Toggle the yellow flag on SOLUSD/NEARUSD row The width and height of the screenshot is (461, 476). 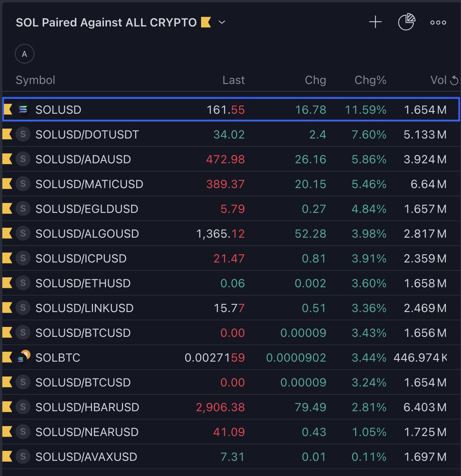coord(7,432)
